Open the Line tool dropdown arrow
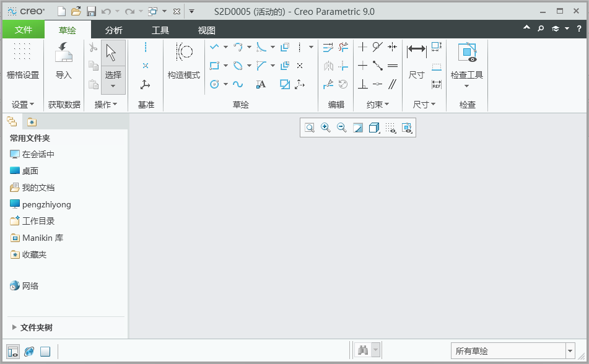 (226, 47)
